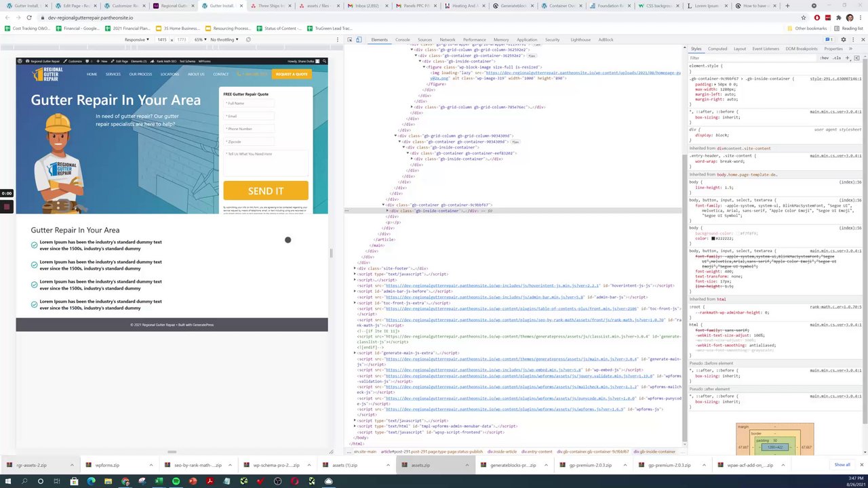
Task: Open the Chrome profile avatar
Action: [x=848, y=18]
